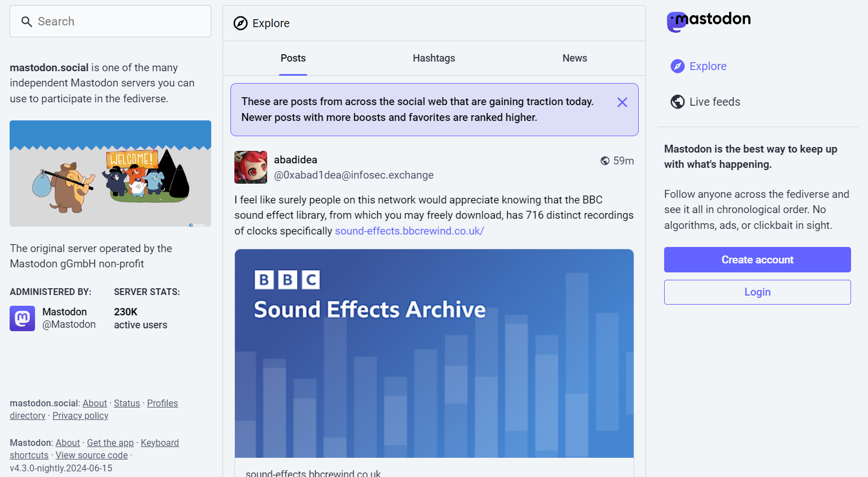Click the SERVER STATS: heading
Screen dimensions: 868x477
click(147, 292)
